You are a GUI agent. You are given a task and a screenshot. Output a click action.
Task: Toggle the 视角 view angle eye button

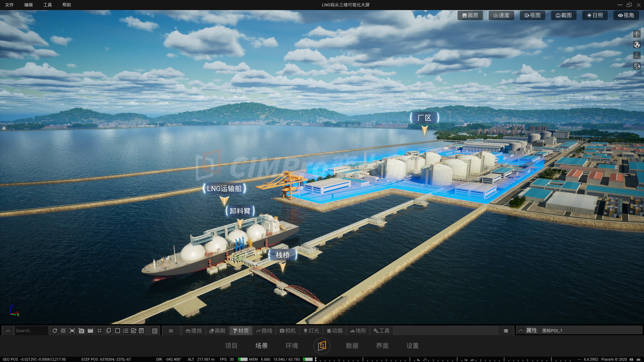[626, 15]
